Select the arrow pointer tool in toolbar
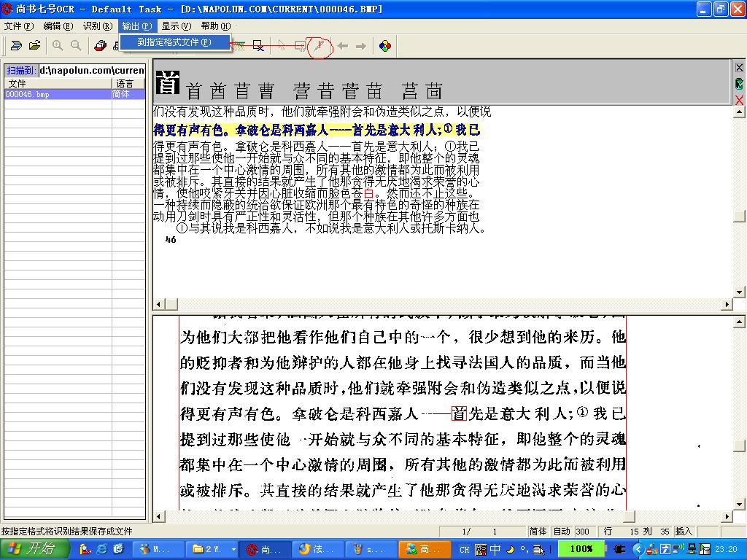The width and height of the screenshot is (747, 560). pos(281,46)
